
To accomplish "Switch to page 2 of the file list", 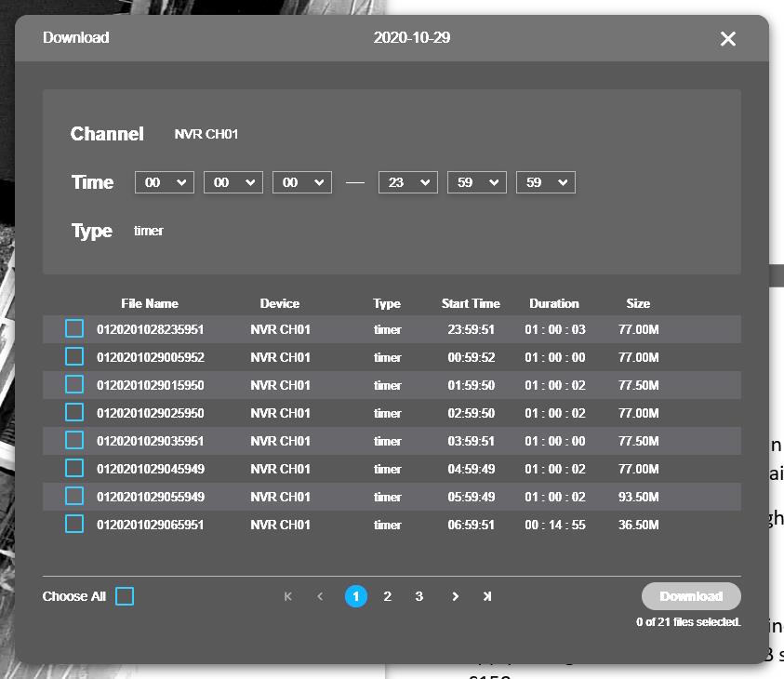I will (x=388, y=596).
